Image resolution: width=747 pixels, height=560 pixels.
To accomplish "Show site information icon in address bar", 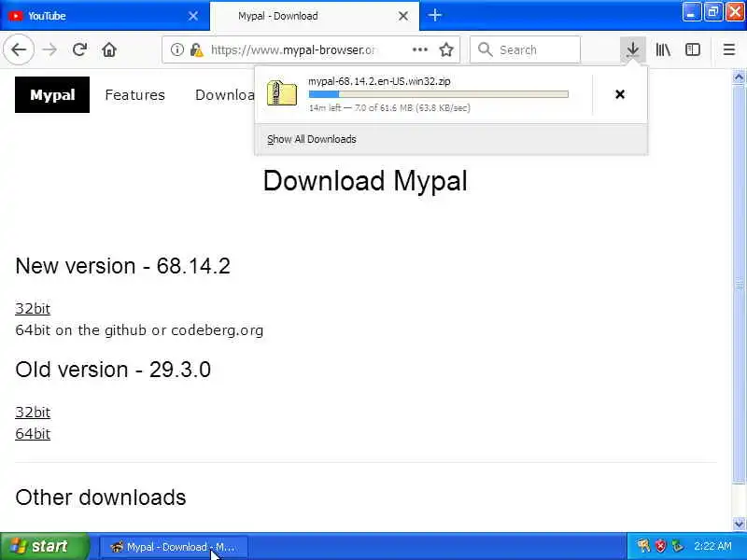I will 176,49.
